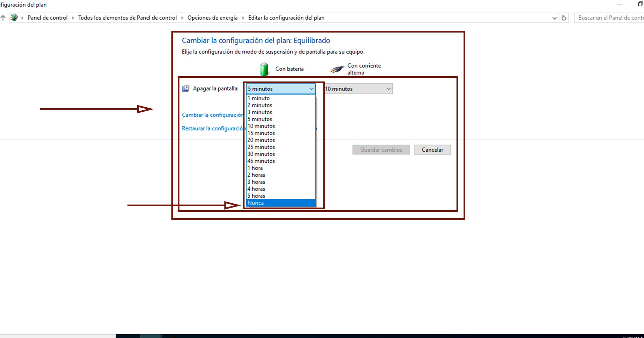Screen dimensions: 644x338
Task: Click the Buscar en el Panel search field
Action: 609,18
